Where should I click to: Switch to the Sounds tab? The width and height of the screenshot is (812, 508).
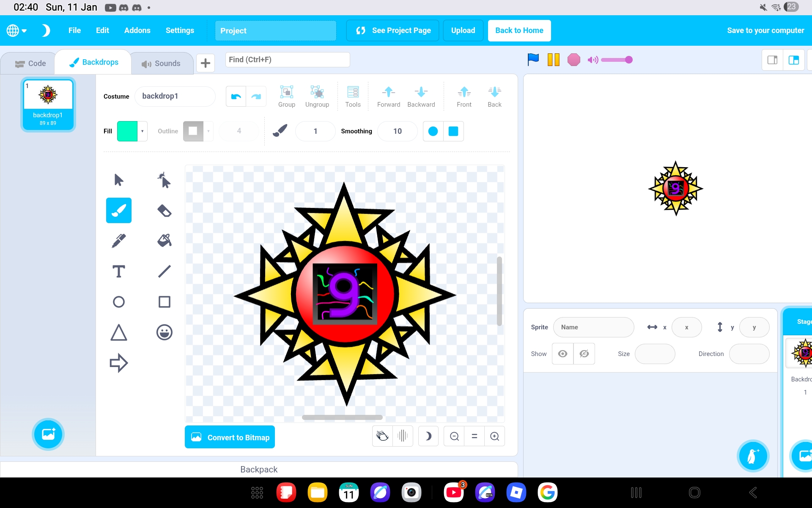[161, 63]
